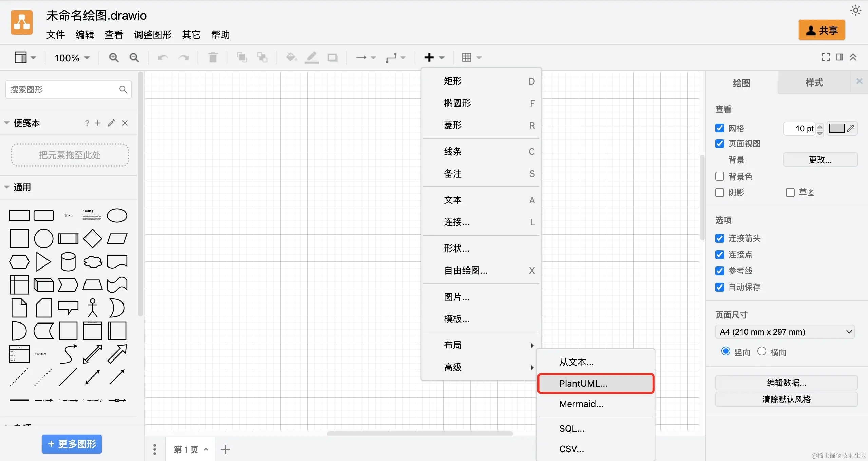Uncheck the 网格 grid checkbox
Screen dimensions: 868x461
coord(719,128)
